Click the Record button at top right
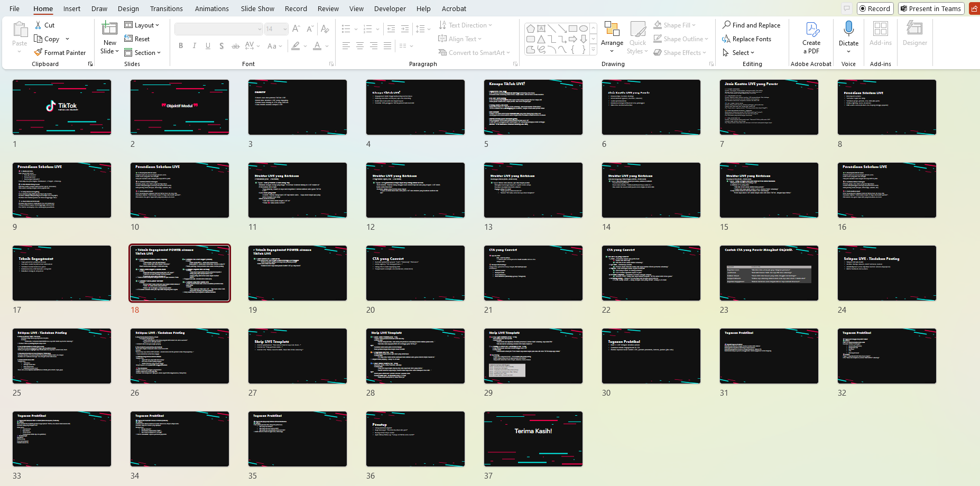The image size is (980, 486). coord(875,8)
